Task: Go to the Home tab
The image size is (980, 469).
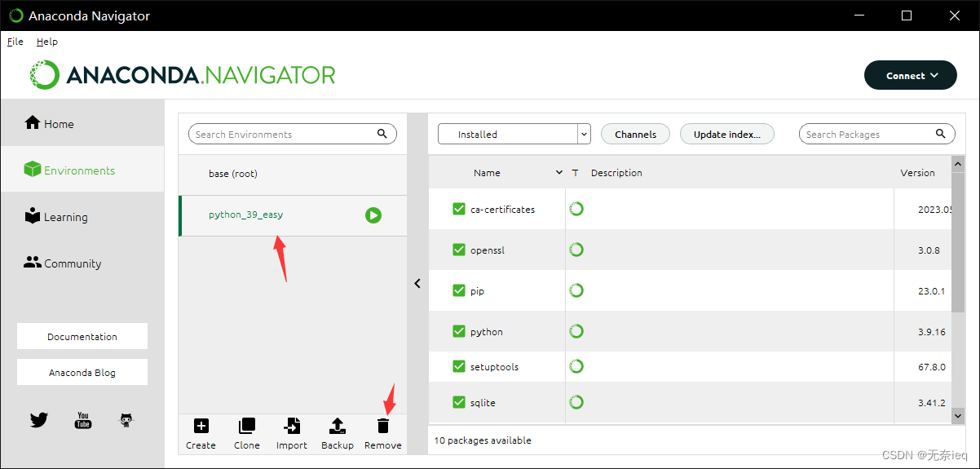Action: pos(82,124)
